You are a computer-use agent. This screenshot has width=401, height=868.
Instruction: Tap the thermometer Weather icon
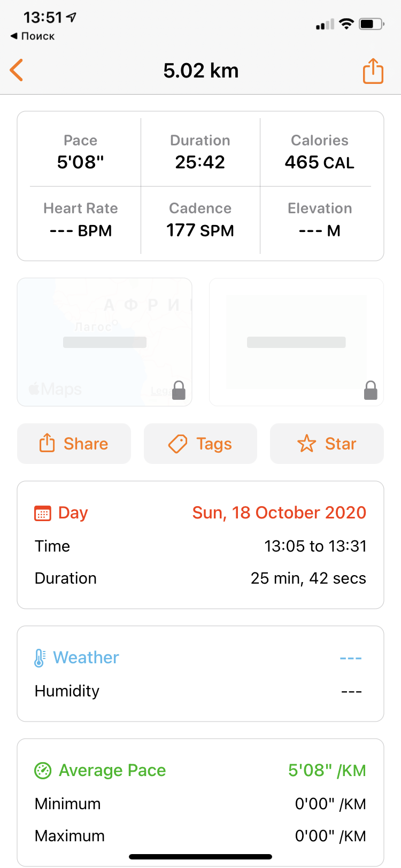[x=40, y=658]
